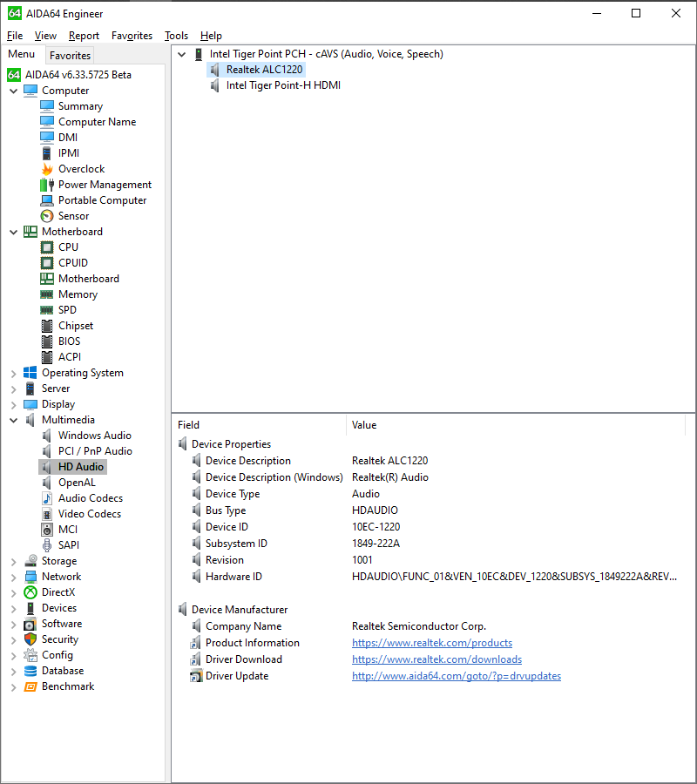
Task: Expand the Storage node
Action: pos(13,561)
